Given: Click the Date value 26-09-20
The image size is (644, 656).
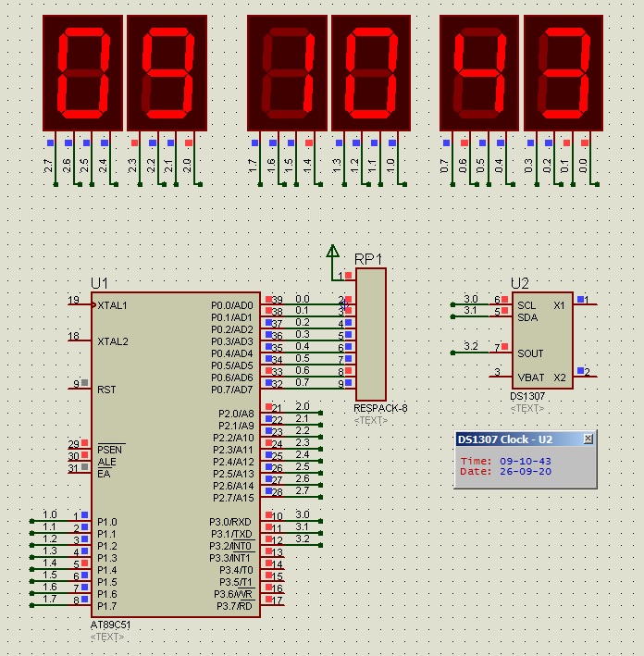Looking at the screenshot, I should coord(526,472).
